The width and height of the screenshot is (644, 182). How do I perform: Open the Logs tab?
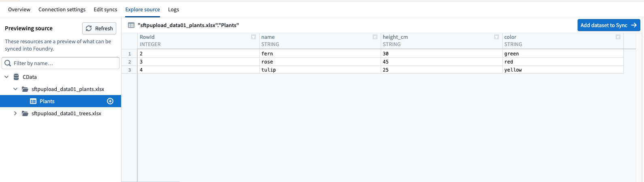[173, 9]
